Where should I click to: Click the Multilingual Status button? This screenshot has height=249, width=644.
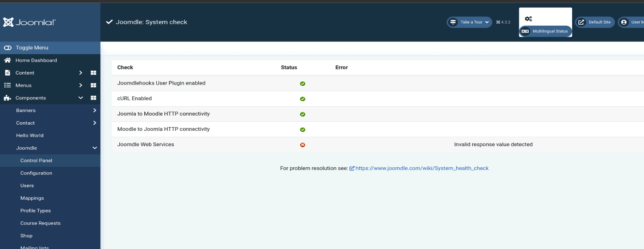click(545, 31)
